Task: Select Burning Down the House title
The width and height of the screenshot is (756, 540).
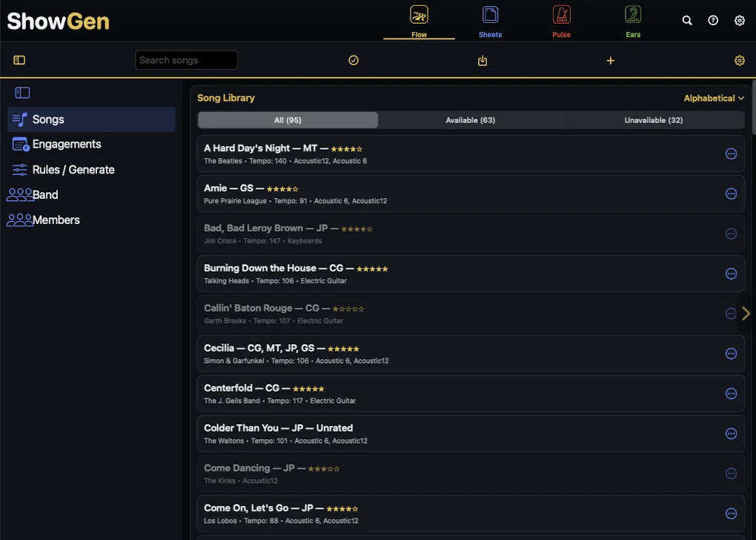Action: (260, 269)
